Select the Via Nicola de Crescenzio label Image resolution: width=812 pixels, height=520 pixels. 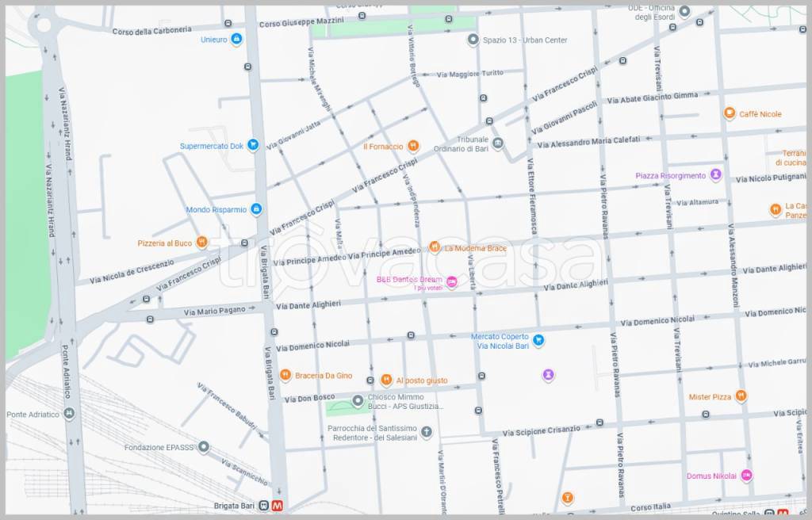pyautogui.click(x=132, y=272)
